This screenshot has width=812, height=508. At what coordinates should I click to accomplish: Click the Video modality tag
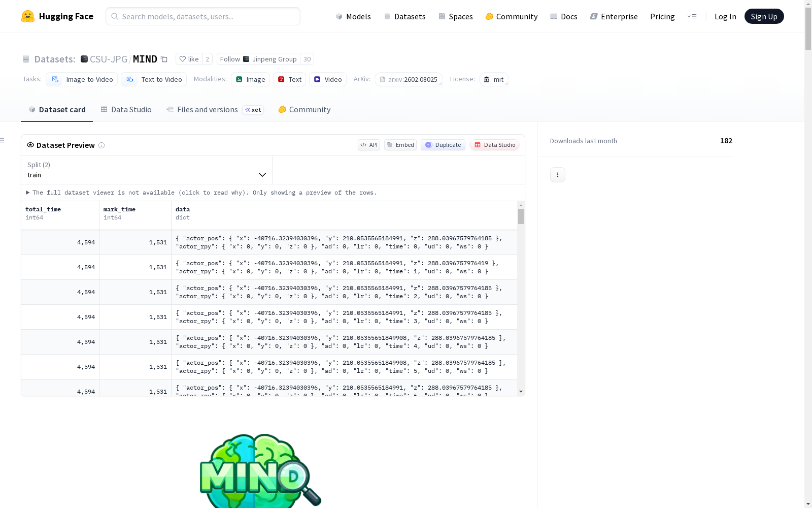(x=328, y=79)
